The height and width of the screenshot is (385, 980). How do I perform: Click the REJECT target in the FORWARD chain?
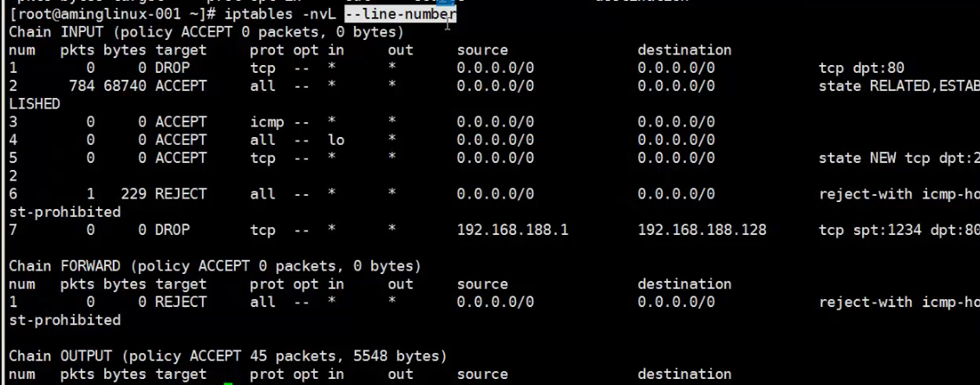point(181,302)
